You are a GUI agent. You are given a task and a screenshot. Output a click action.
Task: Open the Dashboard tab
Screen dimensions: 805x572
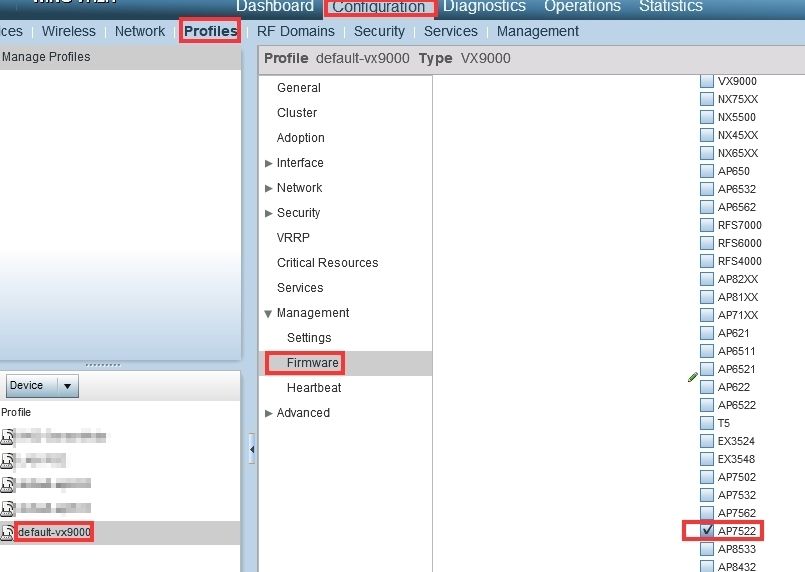pyautogui.click(x=275, y=6)
